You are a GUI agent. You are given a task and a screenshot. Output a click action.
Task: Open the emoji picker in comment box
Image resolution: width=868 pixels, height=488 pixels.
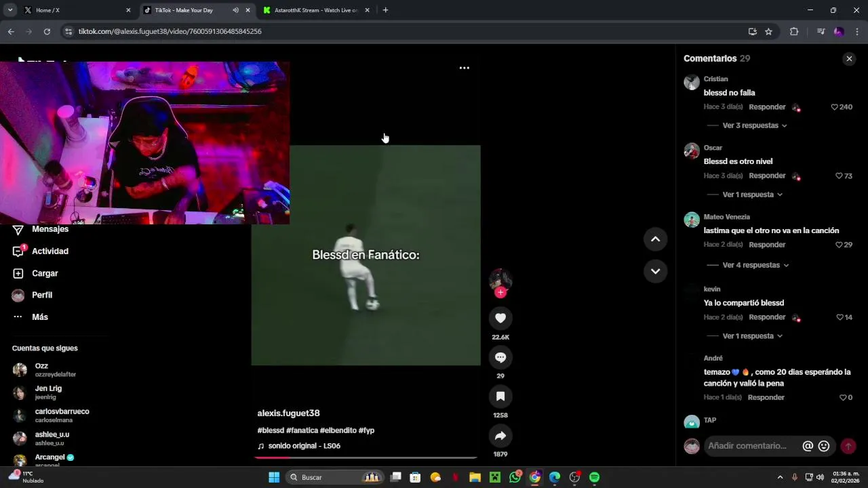coord(824,446)
